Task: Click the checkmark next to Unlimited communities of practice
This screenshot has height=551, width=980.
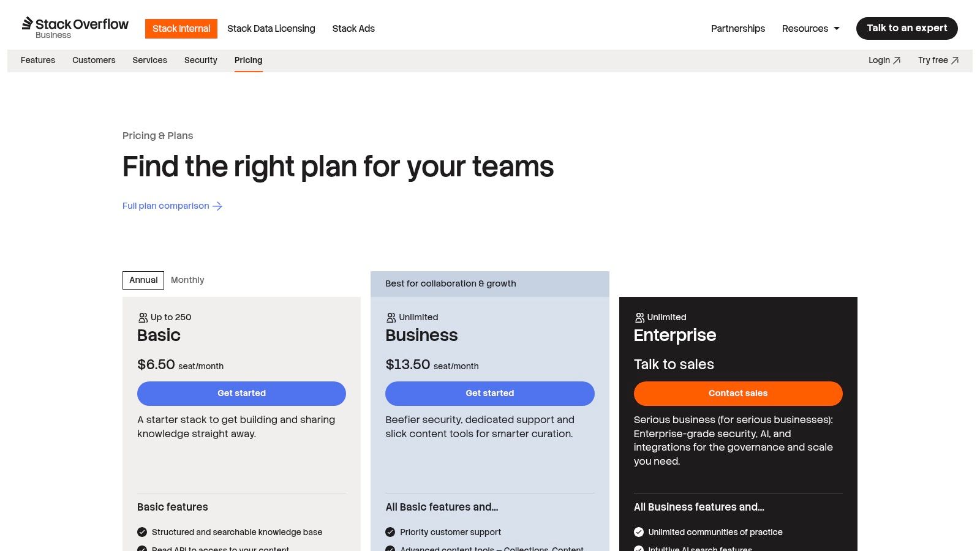Action: [x=639, y=532]
